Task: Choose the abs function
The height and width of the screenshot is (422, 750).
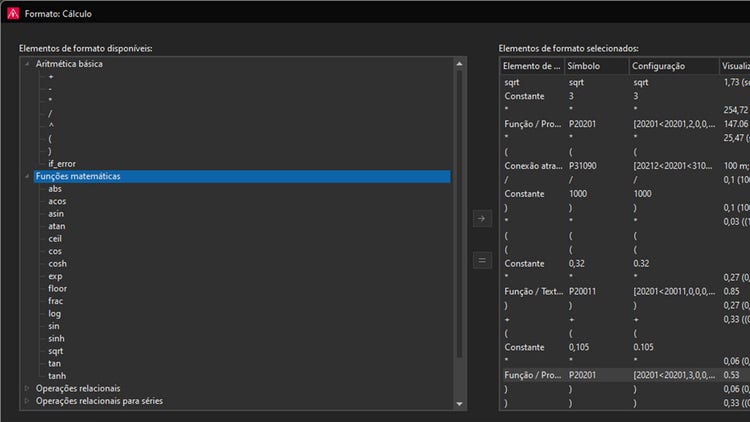Action: tap(55, 189)
